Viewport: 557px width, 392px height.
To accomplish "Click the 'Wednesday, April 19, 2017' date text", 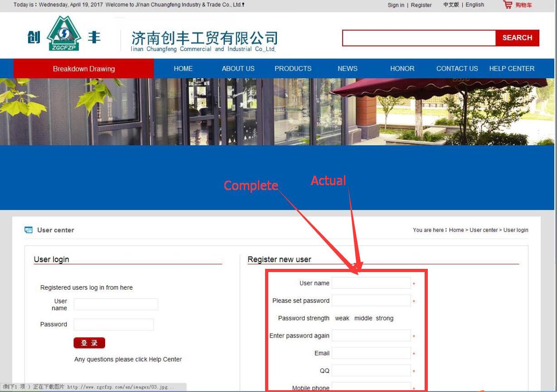I will [71, 5].
